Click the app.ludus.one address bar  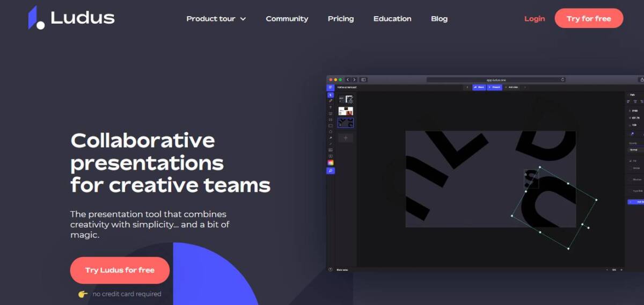(496, 79)
